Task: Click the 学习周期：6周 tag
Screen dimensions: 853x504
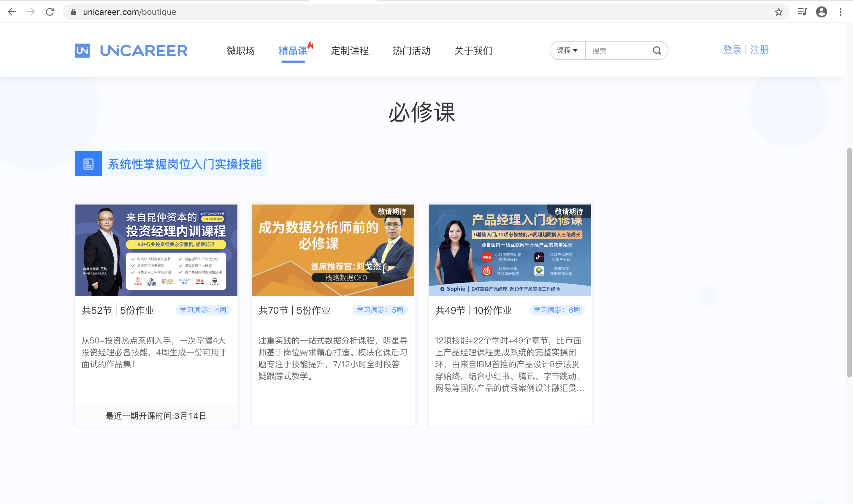Action: (557, 310)
